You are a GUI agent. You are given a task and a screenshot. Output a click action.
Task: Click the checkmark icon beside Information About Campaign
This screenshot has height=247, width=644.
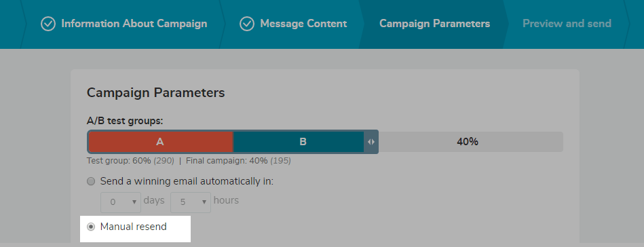[48, 24]
